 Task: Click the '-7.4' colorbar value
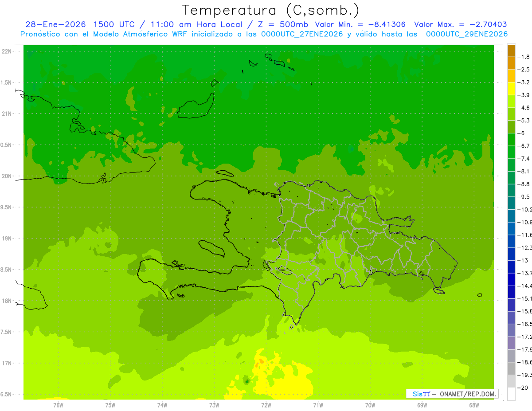tap(524, 159)
